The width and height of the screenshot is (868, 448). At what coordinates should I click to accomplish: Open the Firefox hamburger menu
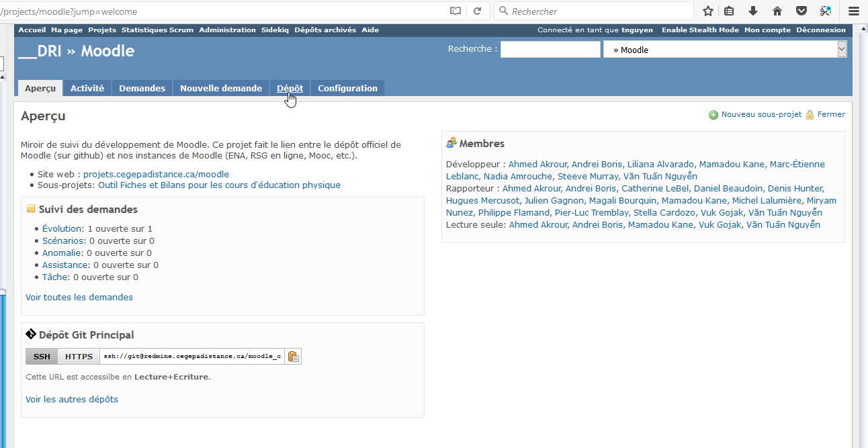coord(853,11)
